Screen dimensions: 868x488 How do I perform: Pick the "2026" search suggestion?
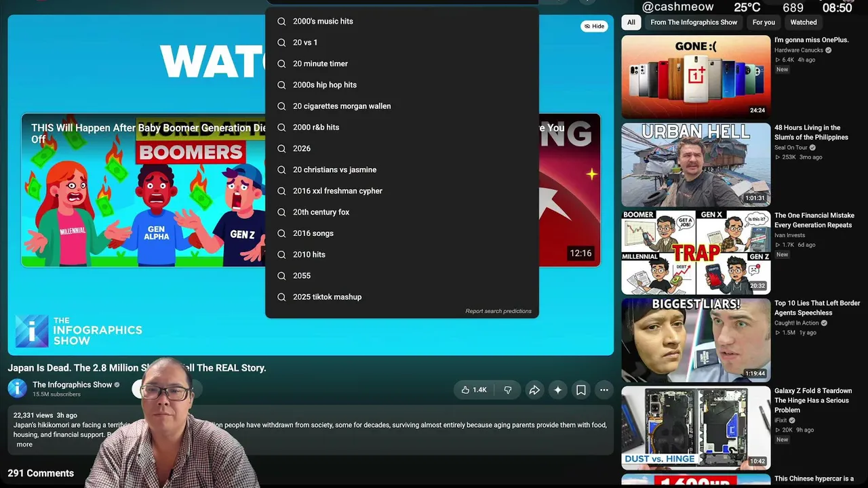[x=402, y=148]
